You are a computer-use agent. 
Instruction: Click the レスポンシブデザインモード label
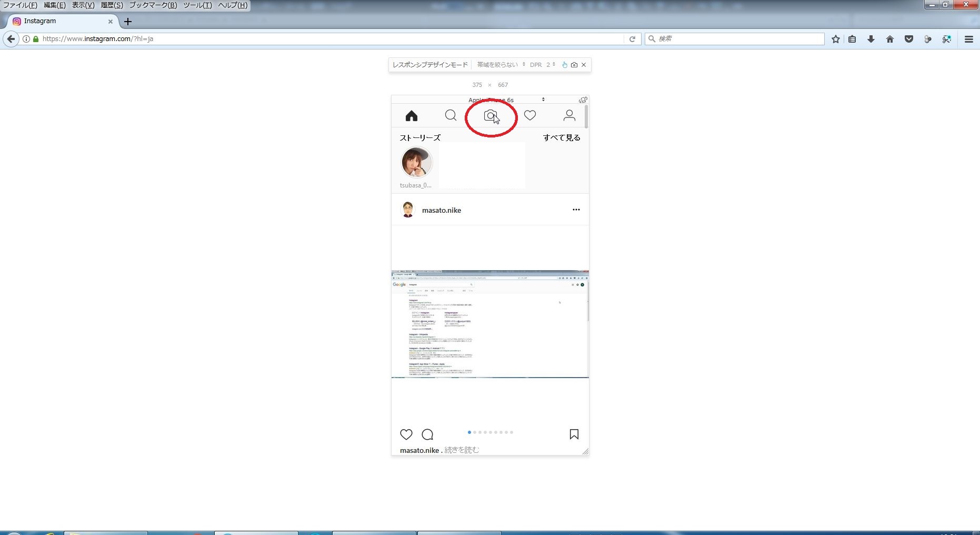pyautogui.click(x=430, y=65)
